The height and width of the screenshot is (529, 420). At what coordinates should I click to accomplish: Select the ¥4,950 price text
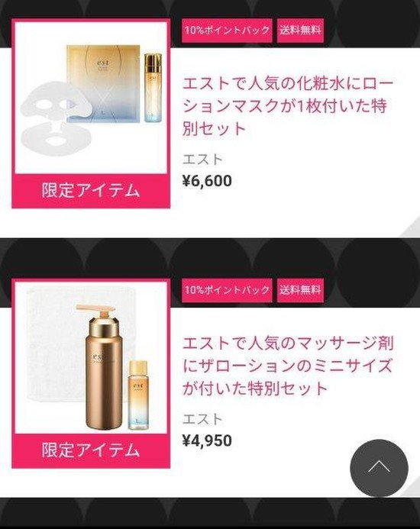coord(207,440)
